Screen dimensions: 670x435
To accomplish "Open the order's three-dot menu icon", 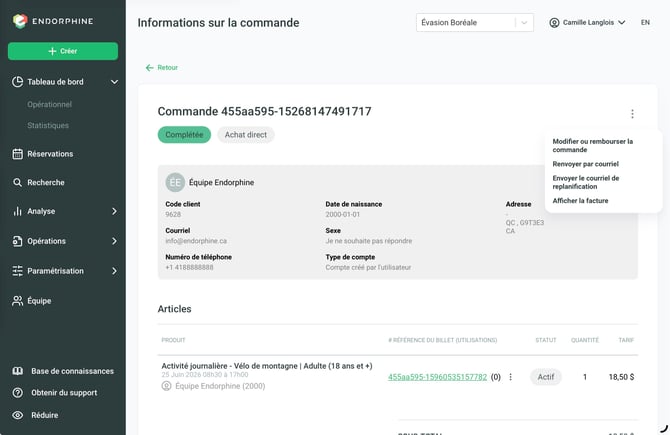I will click(632, 114).
